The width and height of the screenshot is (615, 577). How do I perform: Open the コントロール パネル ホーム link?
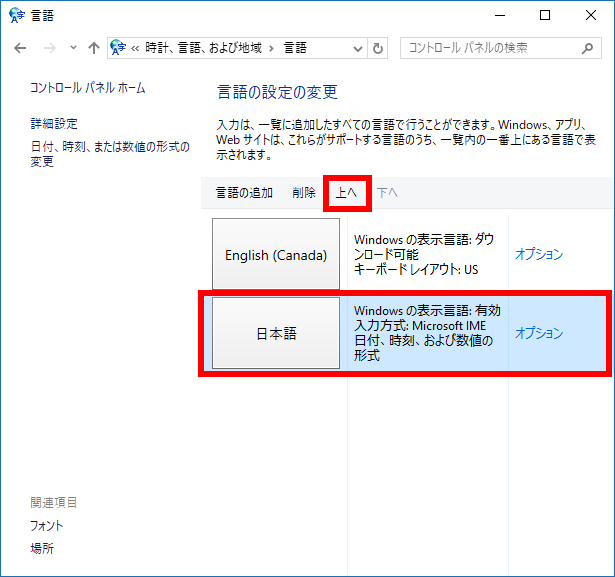pyautogui.click(x=88, y=88)
